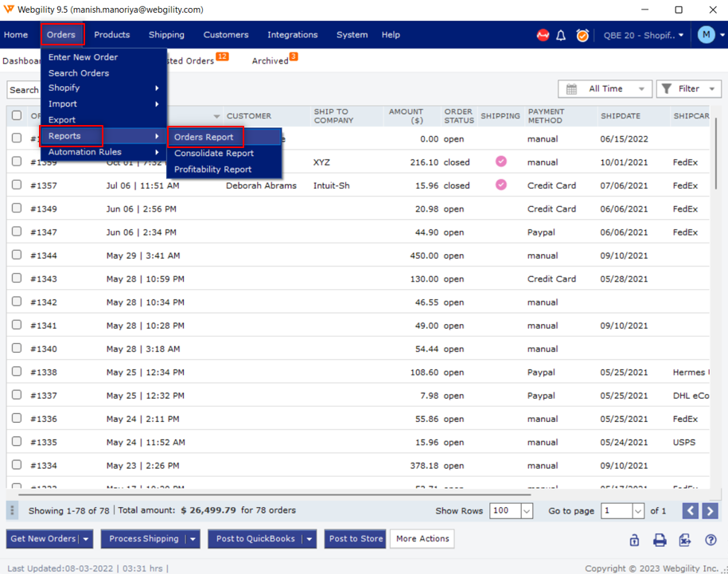This screenshot has width=728, height=574.
Task: Go to next page arrow
Action: tap(710, 511)
